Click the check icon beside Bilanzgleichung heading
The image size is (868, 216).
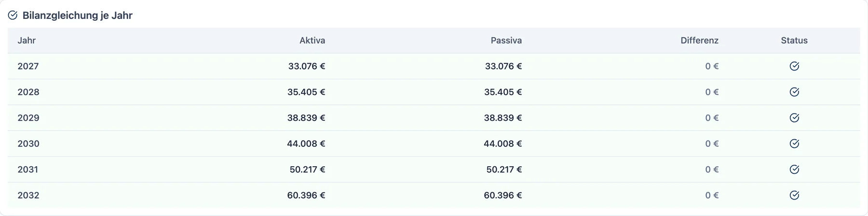(x=13, y=15)
